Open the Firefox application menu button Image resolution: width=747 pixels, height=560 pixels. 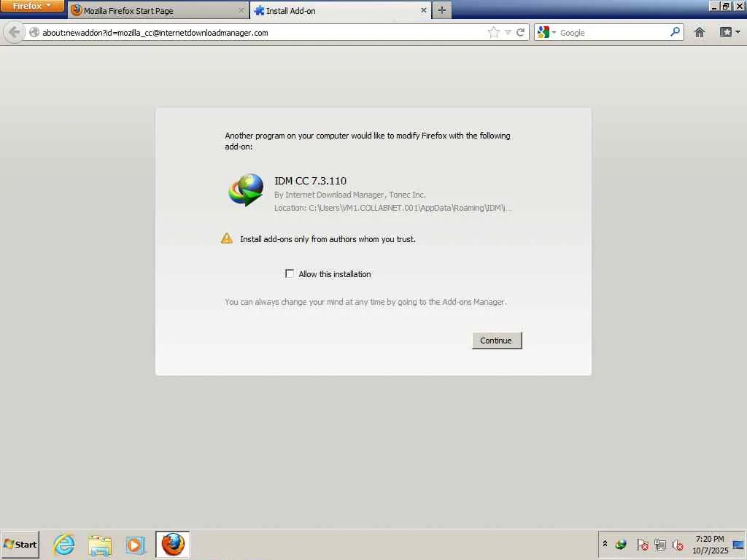pos(31,6)
